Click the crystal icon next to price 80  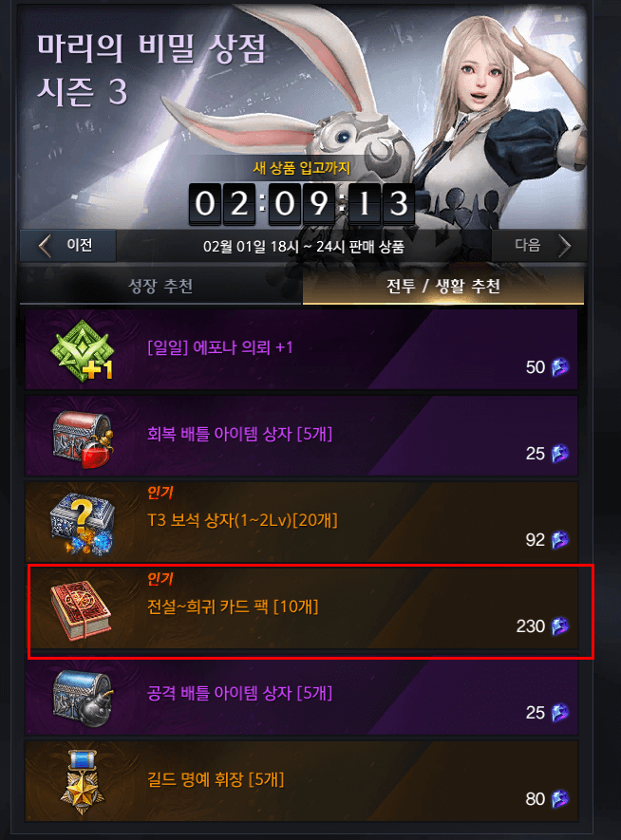click(560, 799)
